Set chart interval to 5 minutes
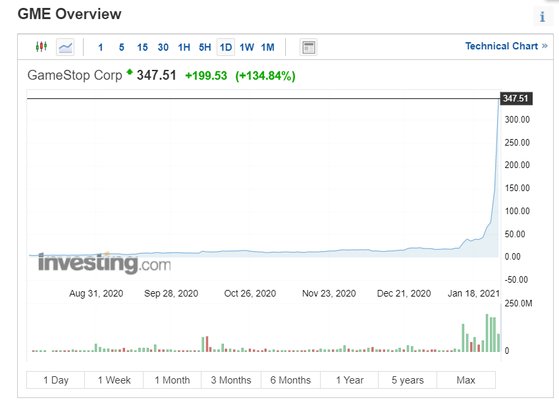Screen dimensions: 559x400 (x=122, y=47)
